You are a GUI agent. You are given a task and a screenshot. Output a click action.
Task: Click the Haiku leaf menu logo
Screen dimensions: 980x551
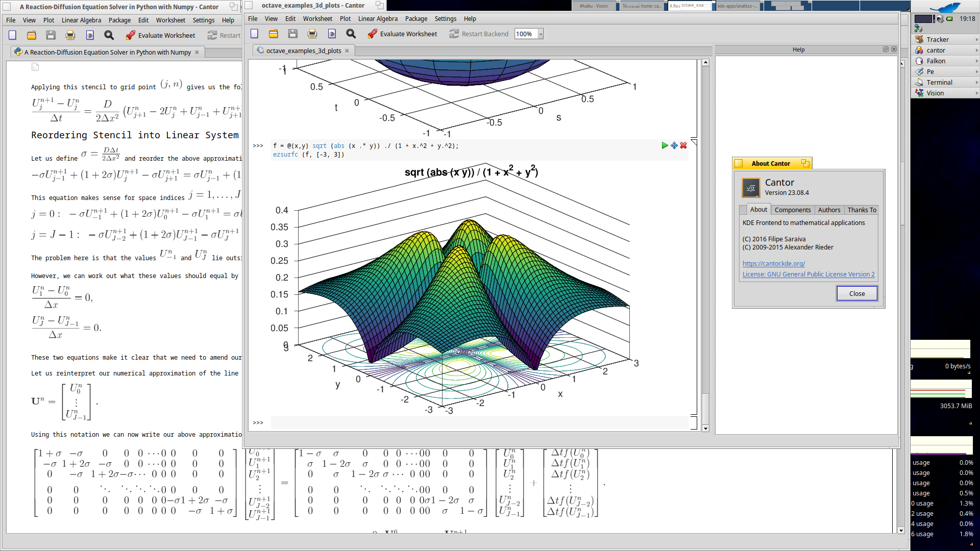click(x=945, y=7)
